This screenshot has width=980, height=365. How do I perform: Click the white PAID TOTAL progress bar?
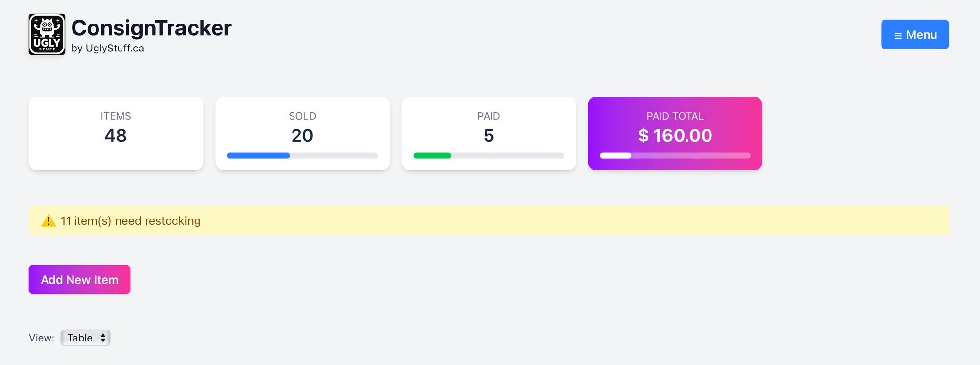point(615,156)
